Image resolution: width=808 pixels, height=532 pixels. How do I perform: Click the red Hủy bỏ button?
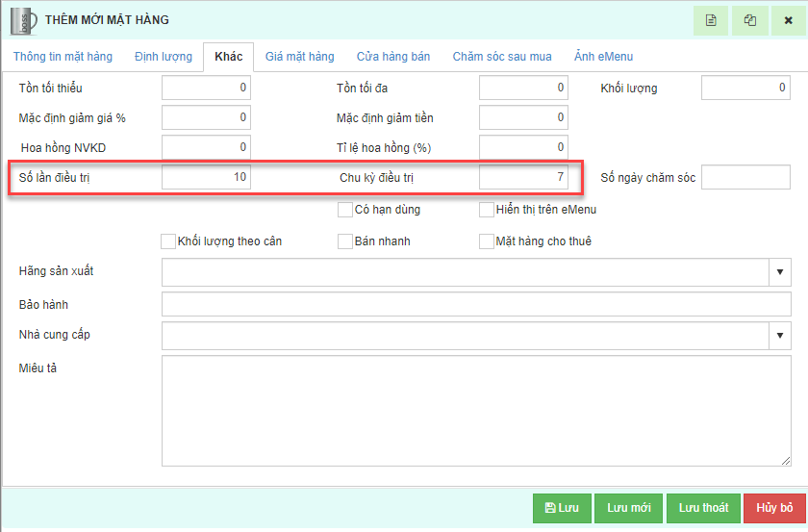coord(773,508)
